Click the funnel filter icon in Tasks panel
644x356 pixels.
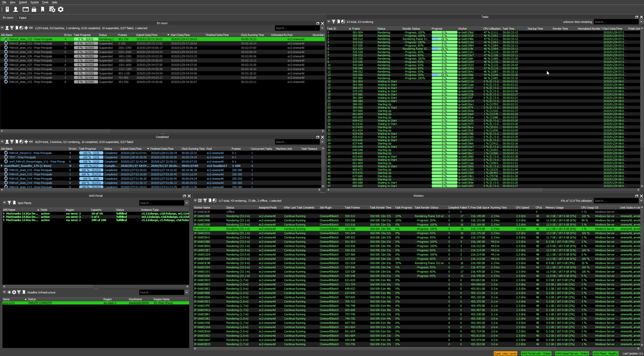[333, 22]
